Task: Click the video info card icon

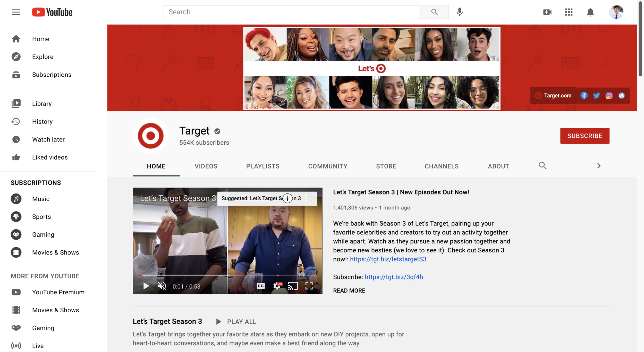Action: tap(287, 198)
